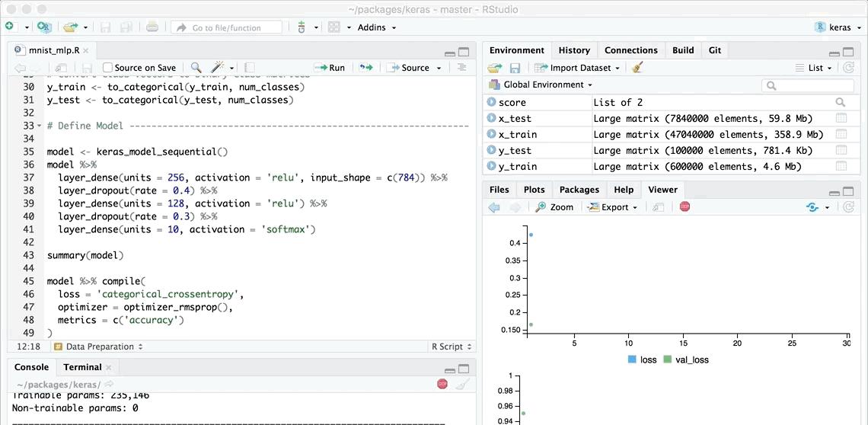Enable the Source on Save checkbox

point(107,68)
